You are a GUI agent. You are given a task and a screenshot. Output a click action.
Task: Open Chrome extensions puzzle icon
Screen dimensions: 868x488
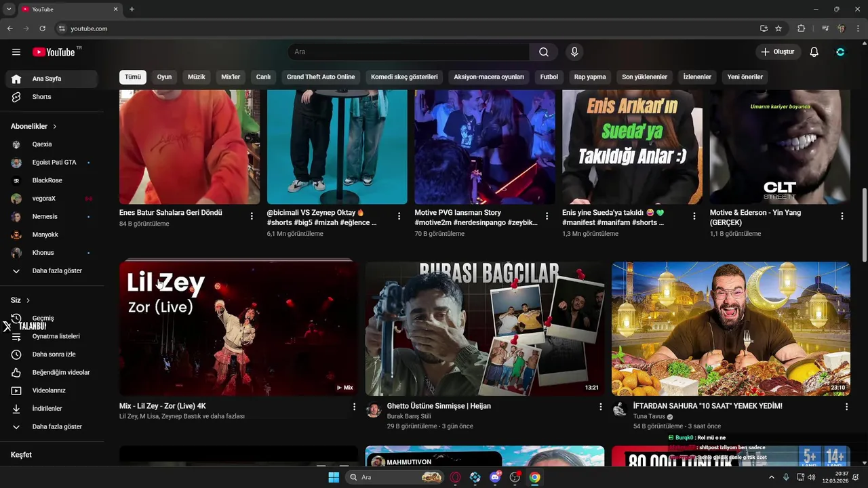pyautogui.click(x=802, y=28)
